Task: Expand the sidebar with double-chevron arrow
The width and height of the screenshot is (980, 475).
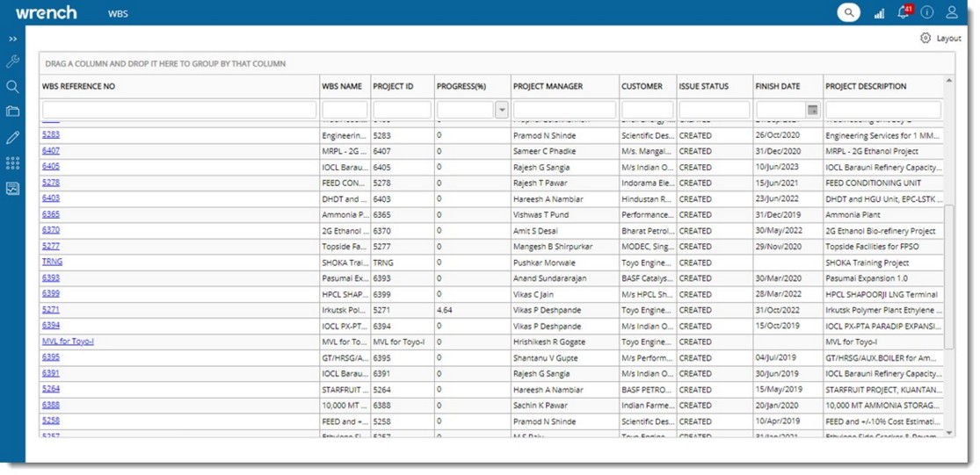Action: pos(12,40)
